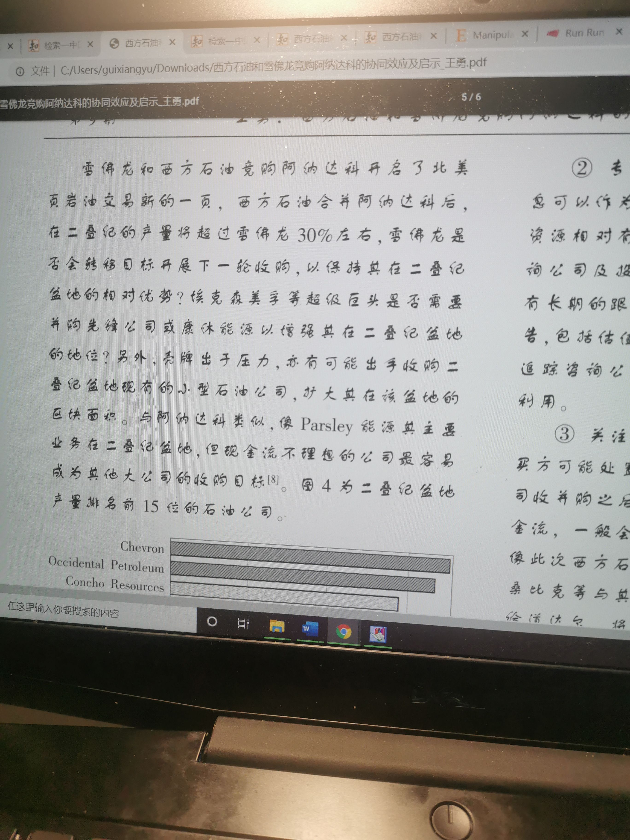Close the globe-icon 西方石油 tab
The height and width of the screenshot is (840, 630).
(172, 42)
